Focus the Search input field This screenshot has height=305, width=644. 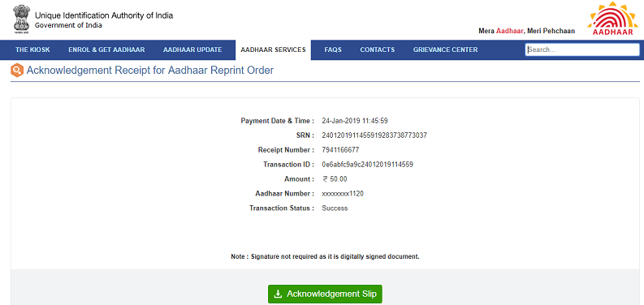(x=582, y=49)
